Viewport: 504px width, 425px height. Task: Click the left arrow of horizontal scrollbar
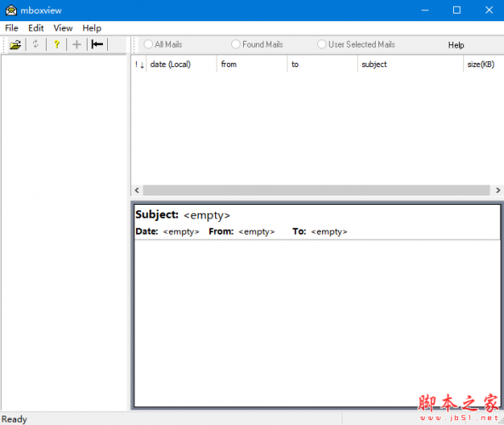137,190
